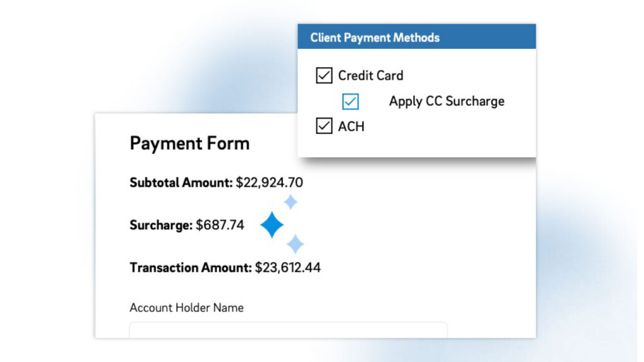Click the Credit Card label text
644x362 pixels.
(370, 75)
